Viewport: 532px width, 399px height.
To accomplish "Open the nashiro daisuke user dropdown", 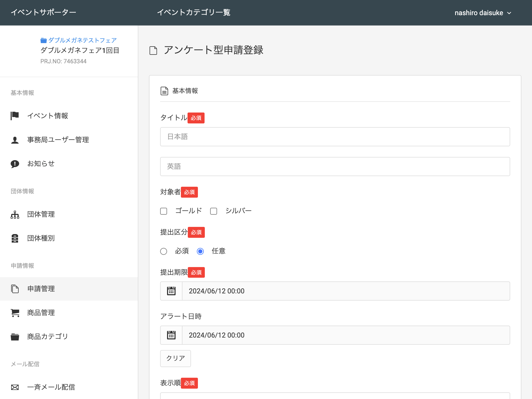I will coord(483,13).
